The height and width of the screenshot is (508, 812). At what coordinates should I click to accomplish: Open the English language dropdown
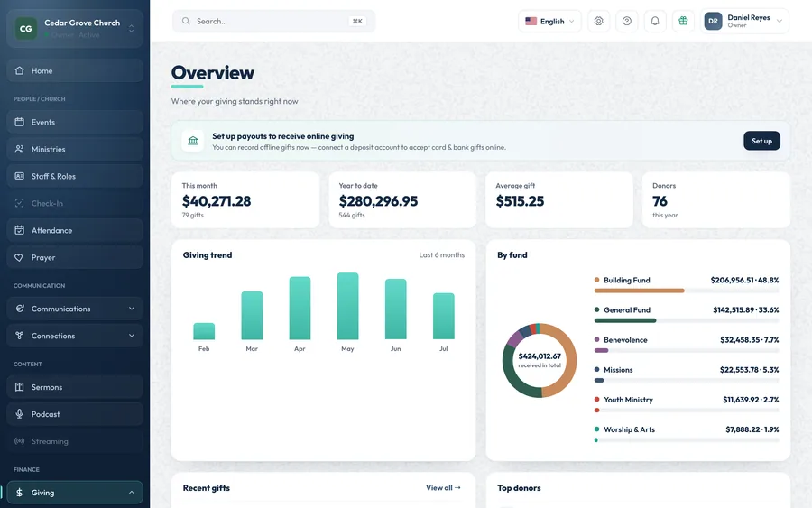point(549,22)
